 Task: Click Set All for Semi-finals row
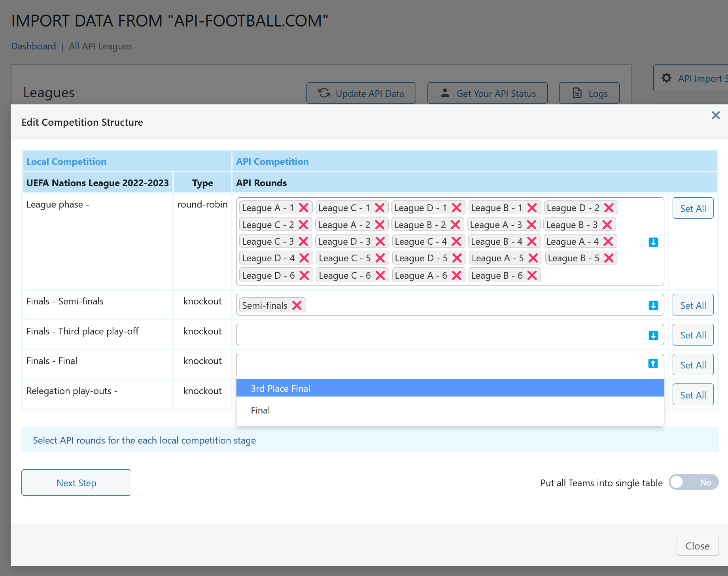point(693,305)
